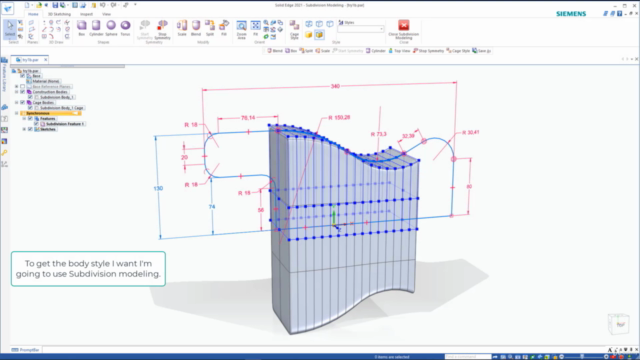This screenshot has height=360, width=640.
Task: Open the Home ribbon tab
Action: tap(33, 14)
